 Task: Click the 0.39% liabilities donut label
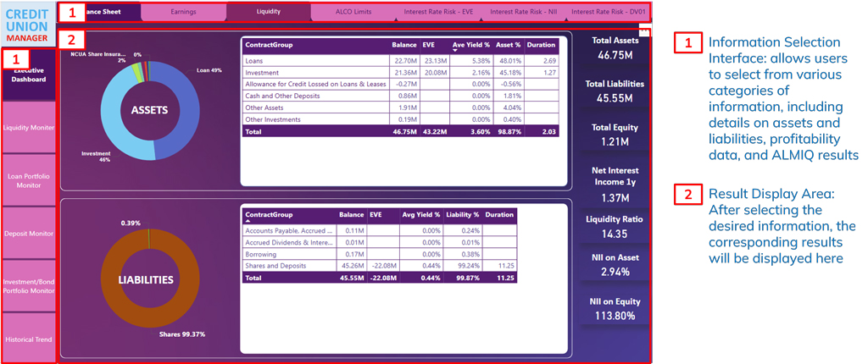coord(131,223)
